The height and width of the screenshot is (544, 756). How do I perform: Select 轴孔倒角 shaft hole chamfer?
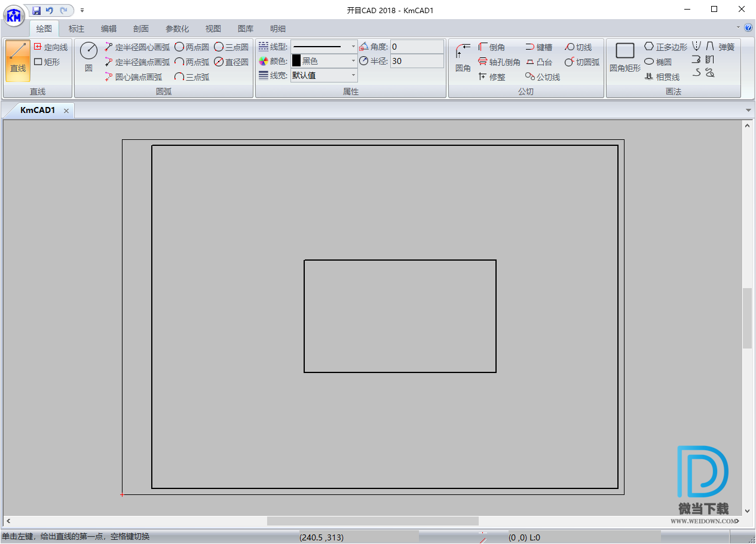pos(500,62)
